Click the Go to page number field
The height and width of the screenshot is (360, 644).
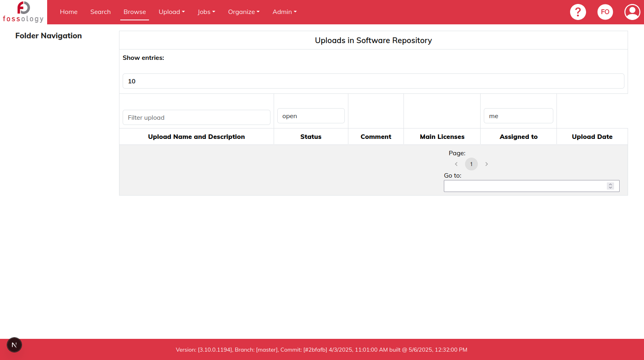click(531, 186)
